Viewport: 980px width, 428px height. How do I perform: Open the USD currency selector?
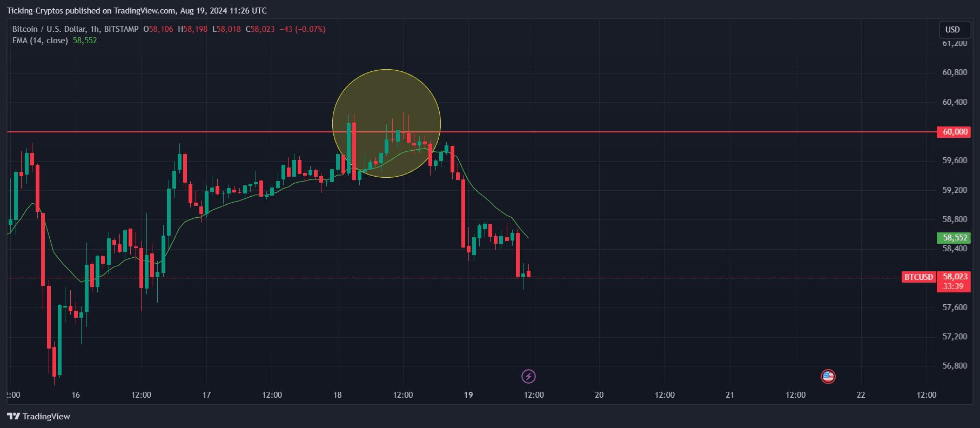pyautogui.click(x=955, y=30)
